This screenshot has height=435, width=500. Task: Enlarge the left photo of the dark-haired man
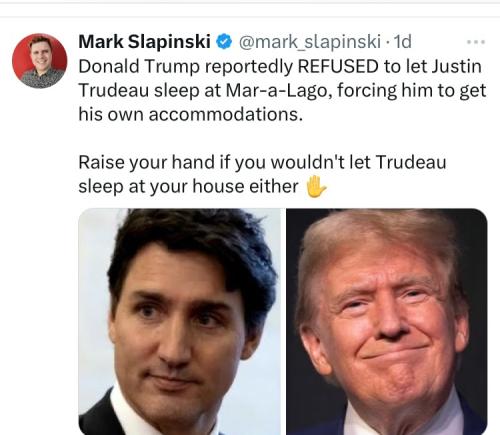(179, 322)
